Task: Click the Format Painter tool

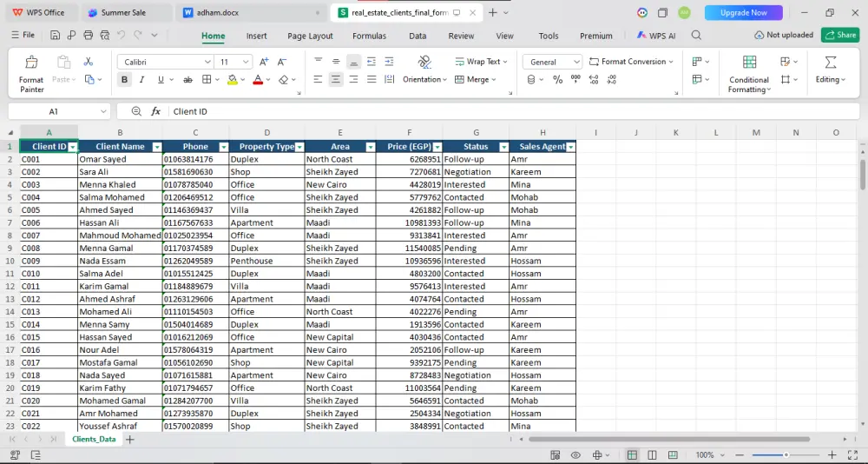Action: (x=31, y=73)
